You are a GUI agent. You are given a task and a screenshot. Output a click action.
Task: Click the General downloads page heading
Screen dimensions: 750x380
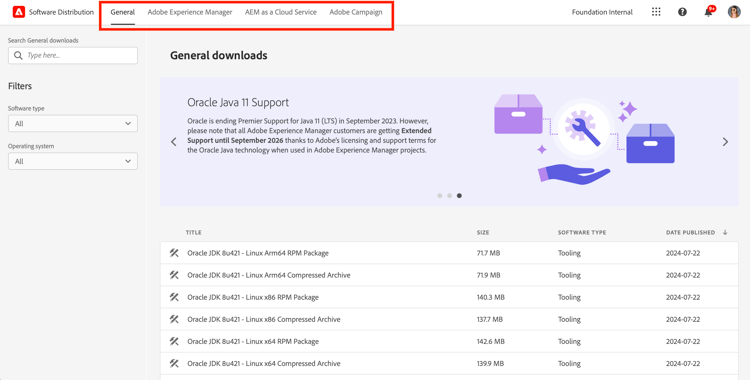coord(219,56)
